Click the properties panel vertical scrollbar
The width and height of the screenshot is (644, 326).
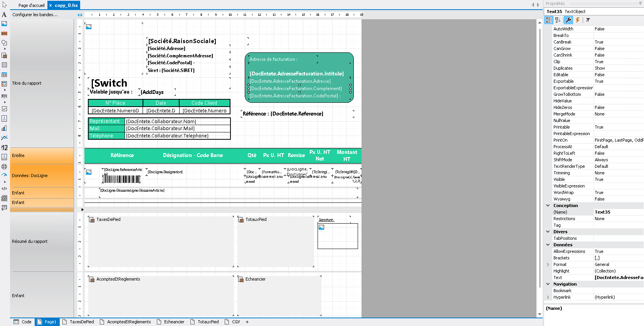pyautogui.click(x=540, y=154)
